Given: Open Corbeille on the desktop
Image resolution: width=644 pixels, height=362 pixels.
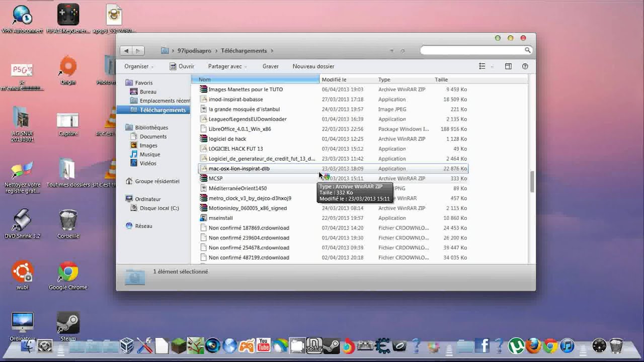Looking at the screenshot, I should (x=68, y=224).
